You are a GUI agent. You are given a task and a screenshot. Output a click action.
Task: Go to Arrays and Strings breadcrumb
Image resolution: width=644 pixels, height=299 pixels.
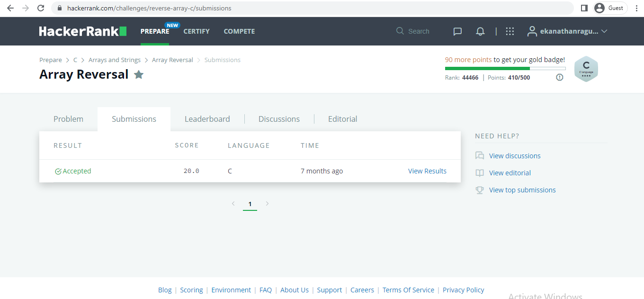pos(115,60)
